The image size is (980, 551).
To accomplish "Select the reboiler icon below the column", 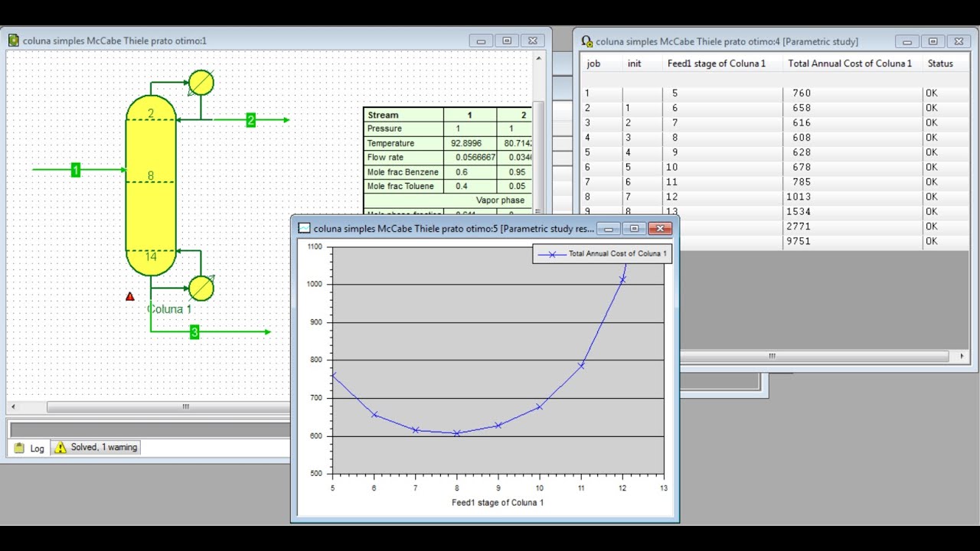I will tap(201, 288).
